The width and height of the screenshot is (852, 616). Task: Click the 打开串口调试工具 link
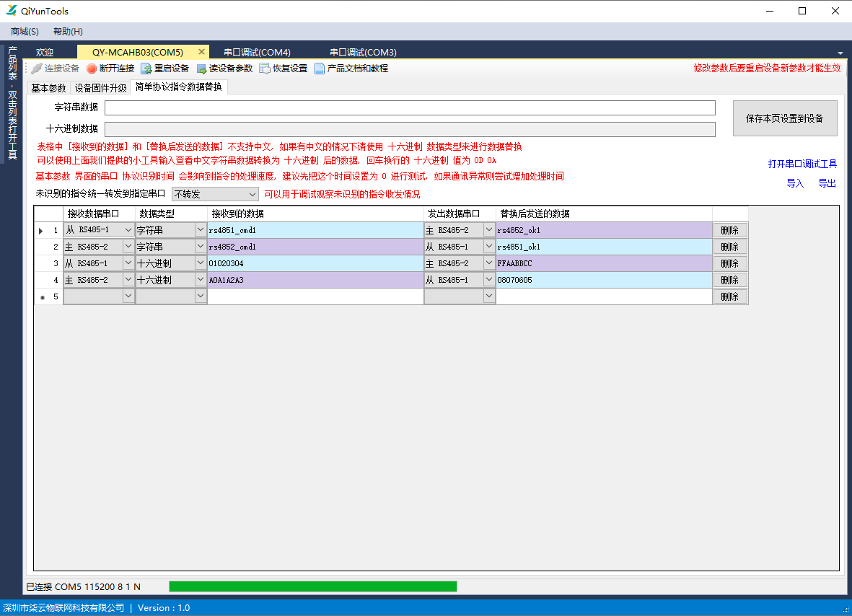tap(802, 164)
